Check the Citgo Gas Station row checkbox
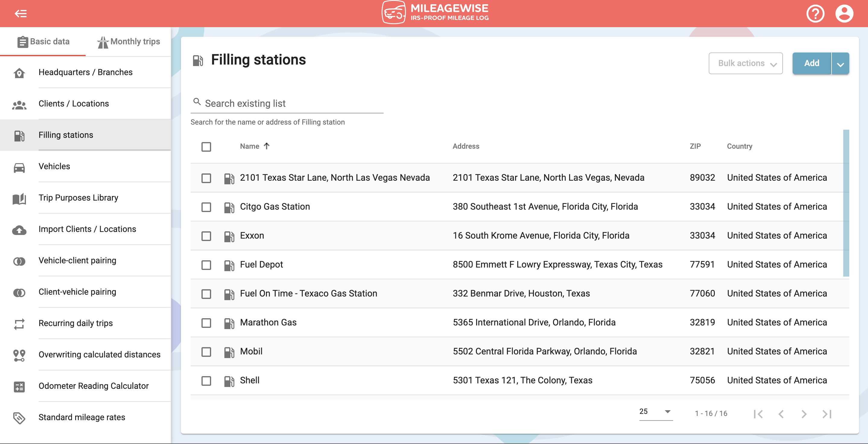868x444 pixels. tap(206, 207)
